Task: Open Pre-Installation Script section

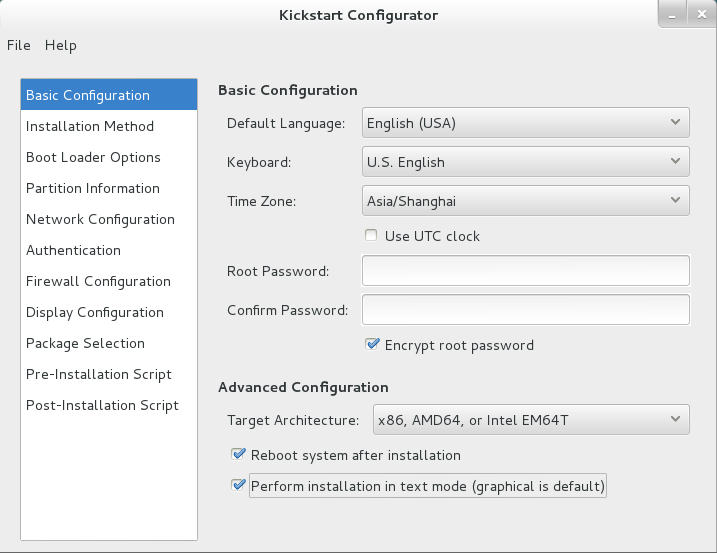Action: coord(99,374)
